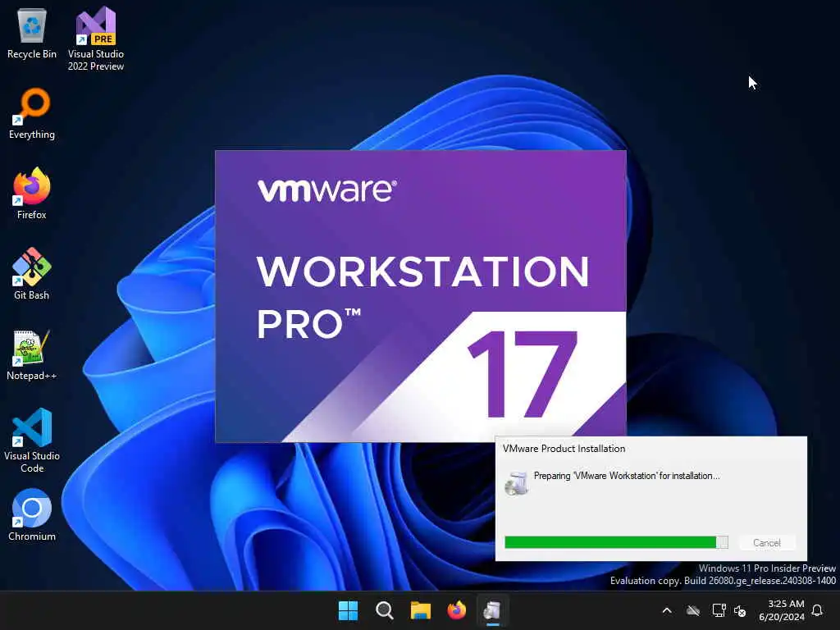Open the Windows Start menu
Image resolution: width=840 pixels, height=630 pixels.
click(x=348, y=610)
